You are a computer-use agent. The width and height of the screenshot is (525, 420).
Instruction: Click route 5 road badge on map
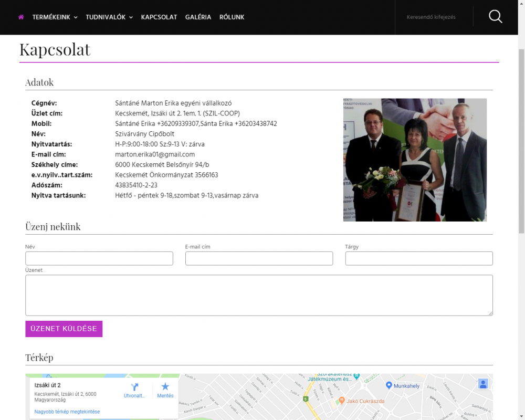305,399
